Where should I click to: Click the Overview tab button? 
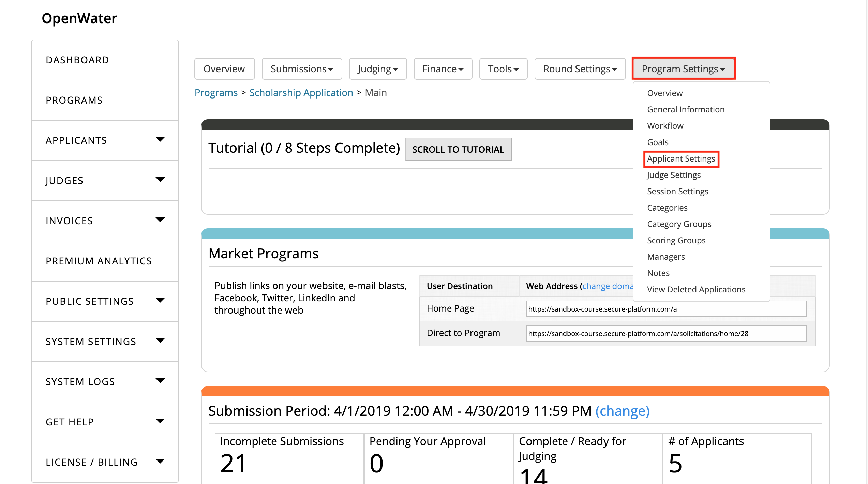point(224,69)
